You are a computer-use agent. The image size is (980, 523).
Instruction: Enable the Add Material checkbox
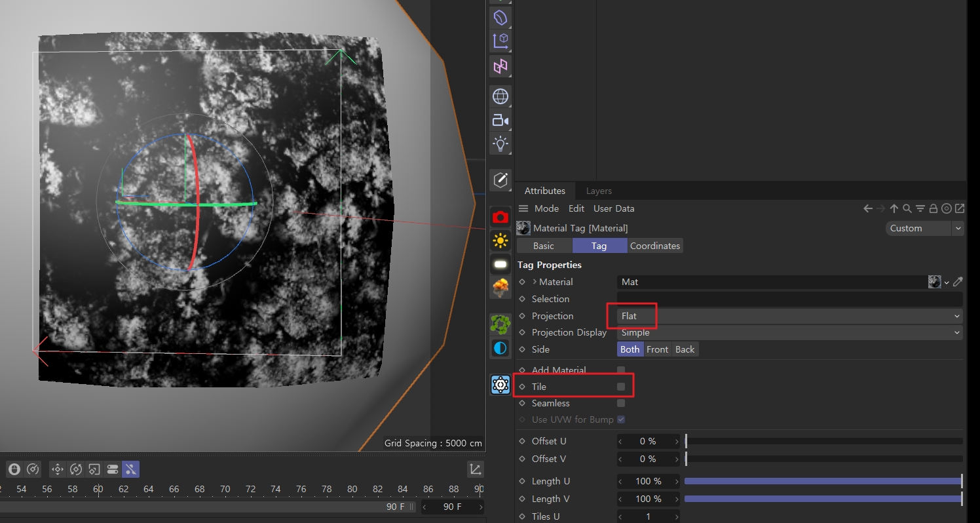(x=621, y=370)
